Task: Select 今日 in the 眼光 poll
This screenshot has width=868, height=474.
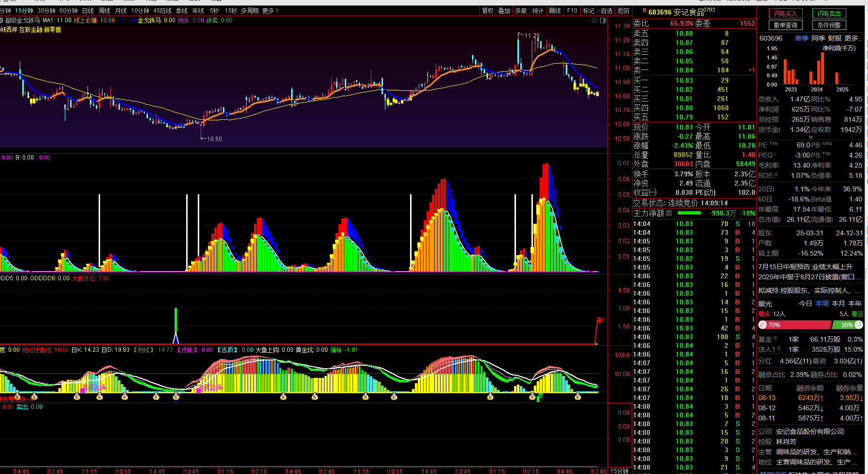Action: [x=805, y=303]
